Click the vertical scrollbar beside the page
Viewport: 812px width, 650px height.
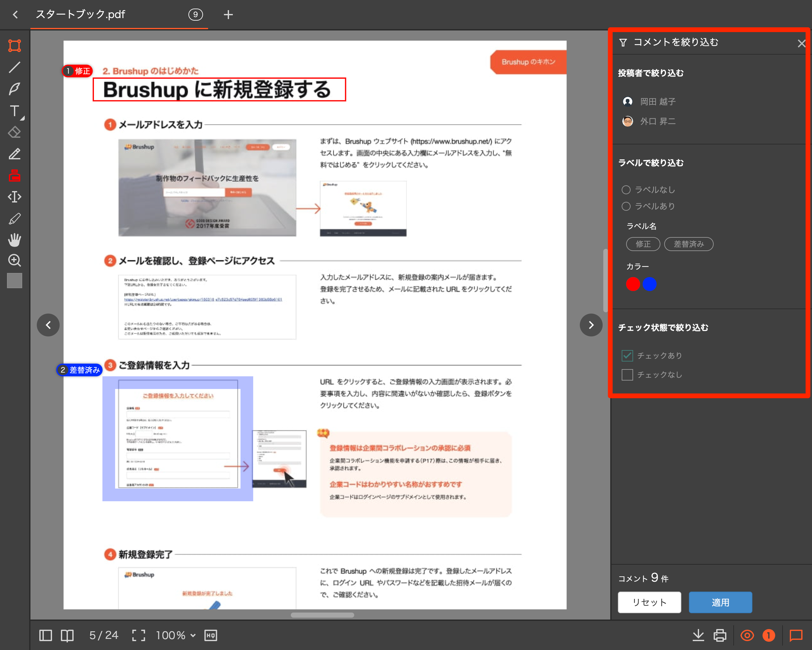(x=605, y=280)
